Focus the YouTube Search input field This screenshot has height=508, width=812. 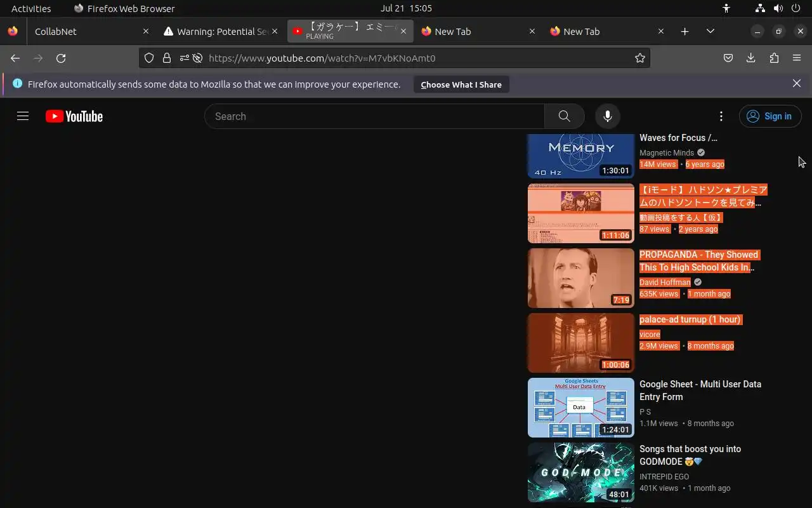click(374, 116)
